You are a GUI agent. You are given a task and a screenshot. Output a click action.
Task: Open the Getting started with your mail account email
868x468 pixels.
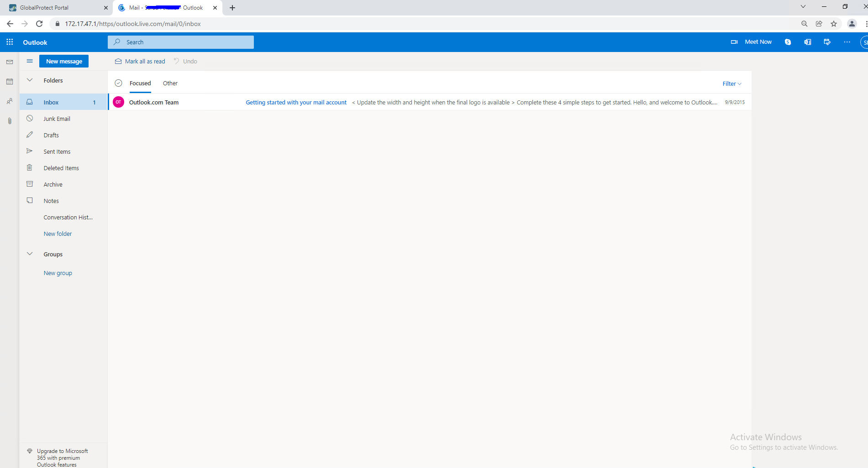pos(296,102)
